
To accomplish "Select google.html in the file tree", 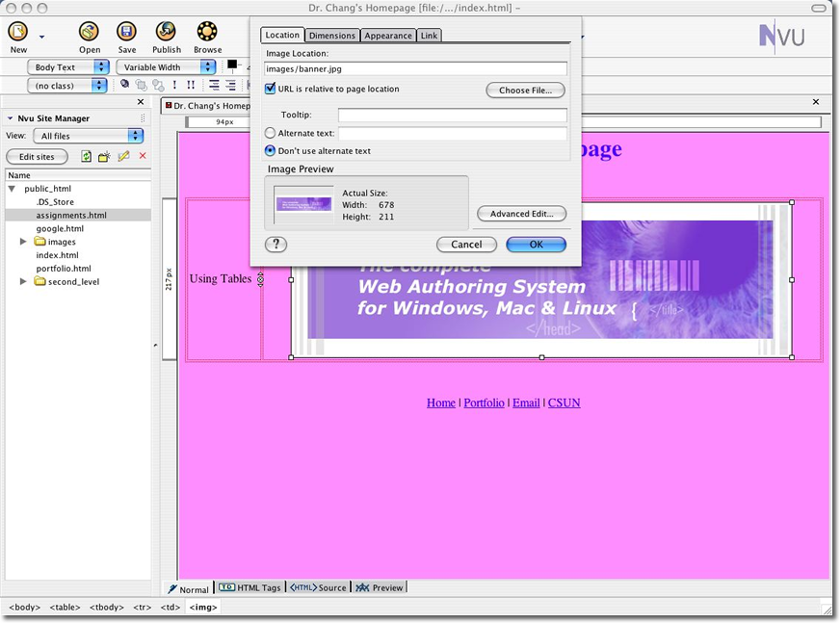I will point(60,228).
